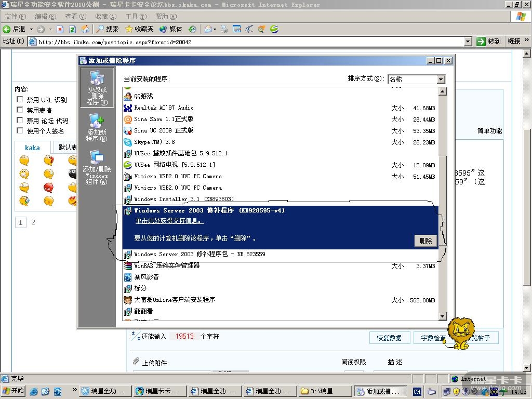The height and width of the screenshot is (399, 532).
Task: Open the 帮助(H) menu
Action: pyautogui.click(x=166, y=17)
